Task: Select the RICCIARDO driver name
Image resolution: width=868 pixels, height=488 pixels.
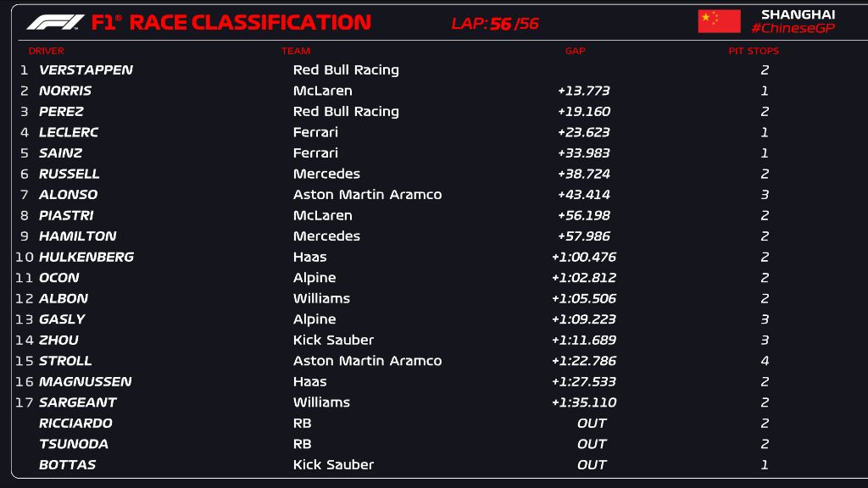Action: 75,424
